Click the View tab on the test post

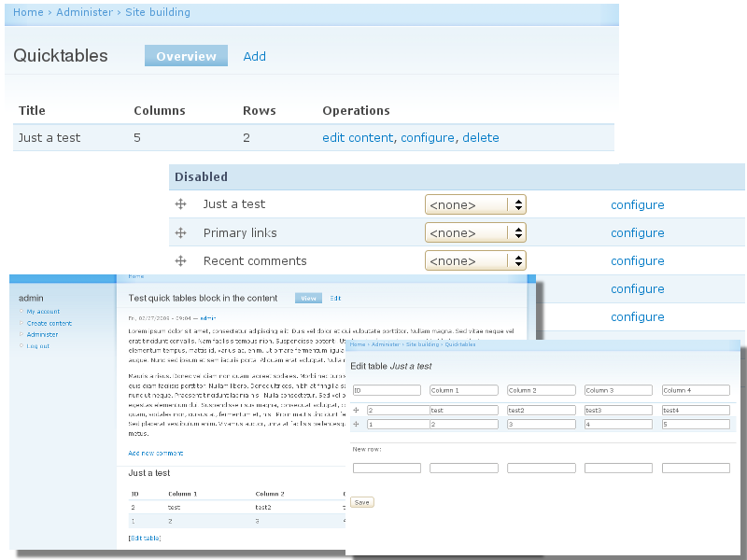tap(308, 297)
